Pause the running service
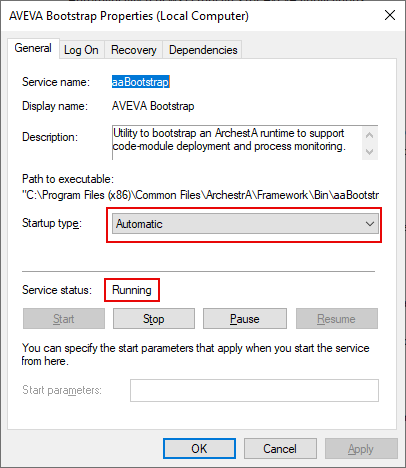The height and width of the screenshot is (468, 406). click(x=245, y=319)
